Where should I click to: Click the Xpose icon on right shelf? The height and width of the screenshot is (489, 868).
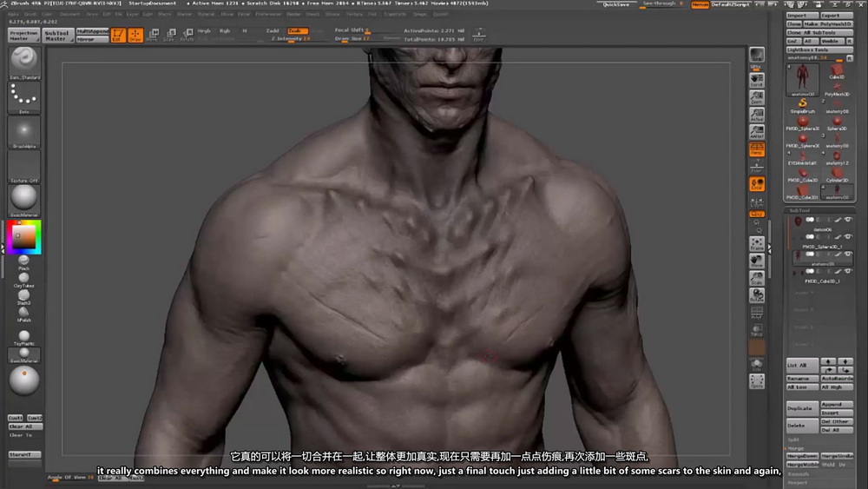[x=757, y=381]
